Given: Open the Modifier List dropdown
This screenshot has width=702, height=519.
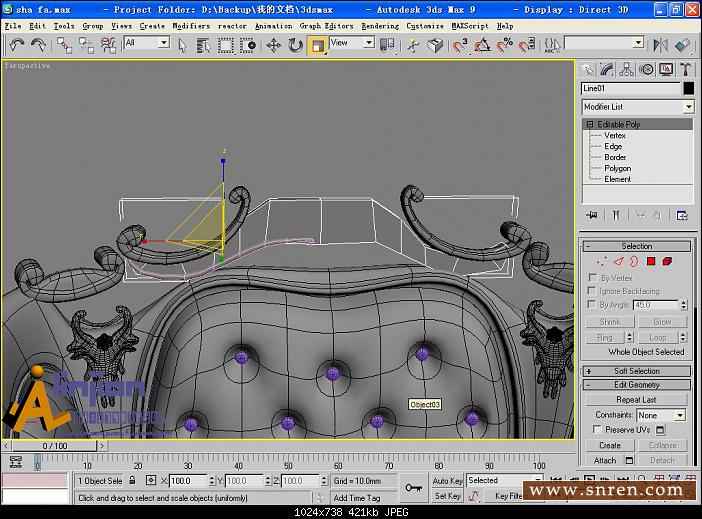Looking at the screenshot, I should 637,107.
